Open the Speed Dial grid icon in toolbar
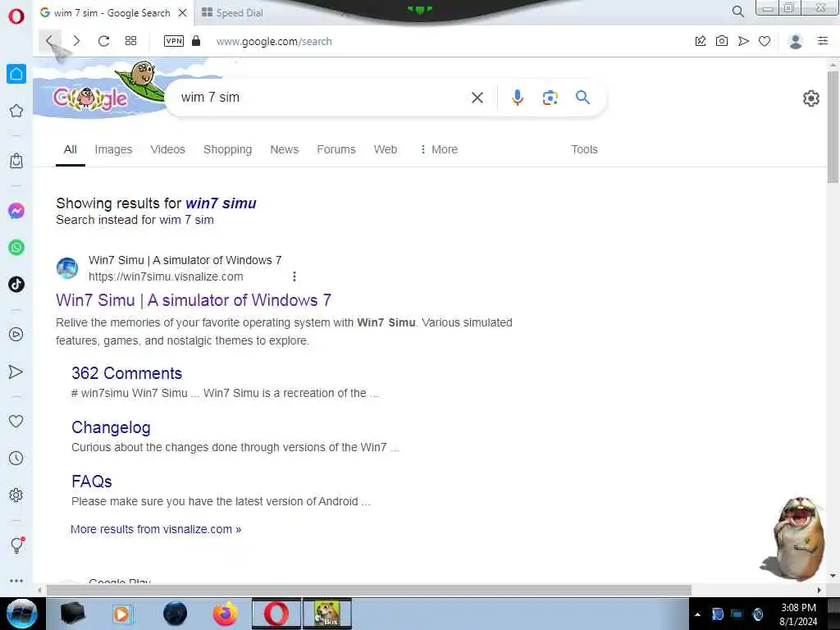The width and height of the screenshot is (840, 630). click(x=130, y=41)
